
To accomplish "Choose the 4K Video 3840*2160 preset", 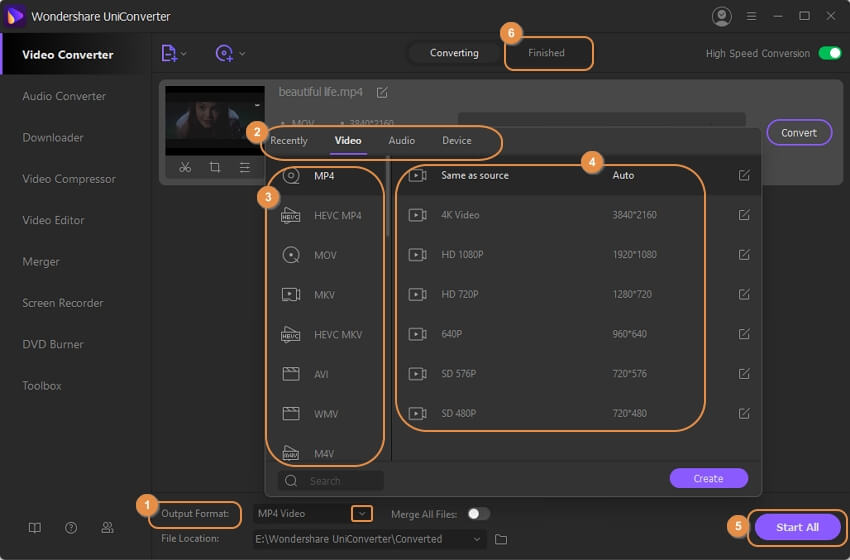I will 577,215.
